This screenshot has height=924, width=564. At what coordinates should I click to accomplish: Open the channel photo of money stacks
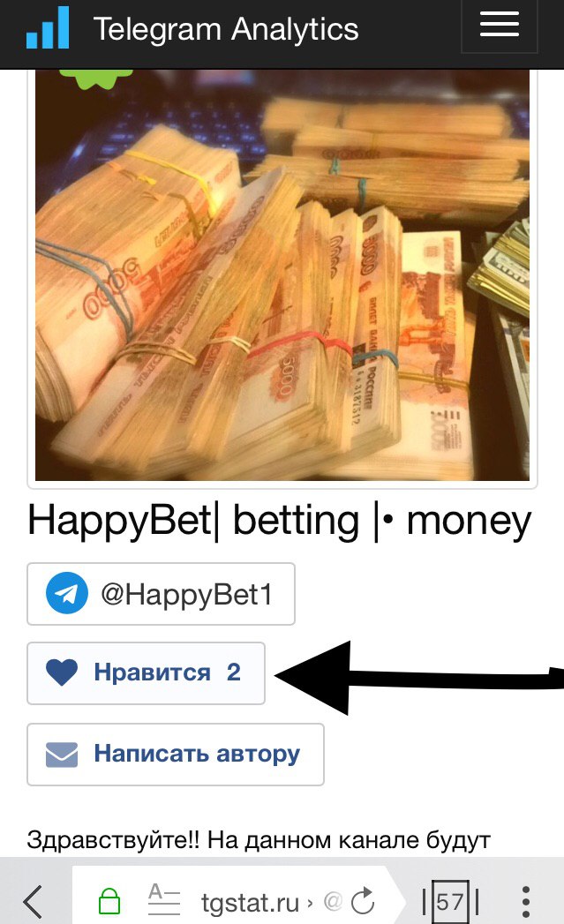(282, 274)
